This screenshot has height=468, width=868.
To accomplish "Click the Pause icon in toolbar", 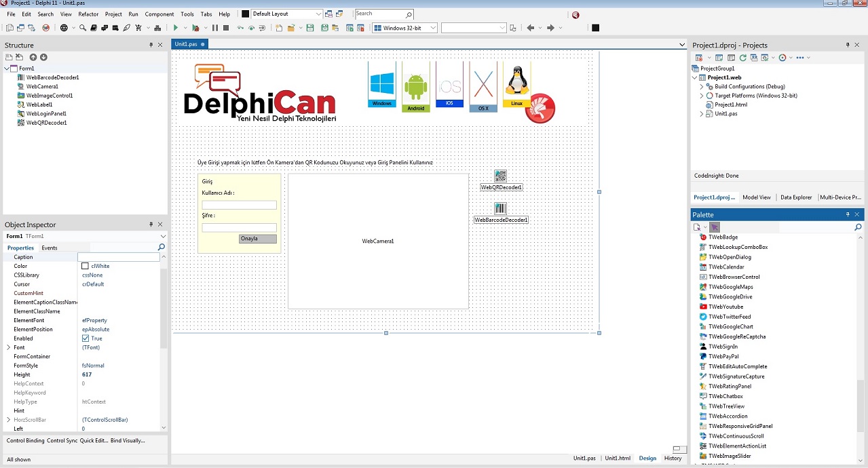I will point(215,28).
